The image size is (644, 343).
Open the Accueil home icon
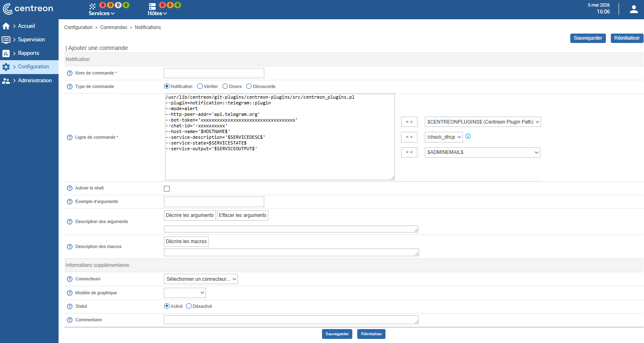[x=6, y=26]
